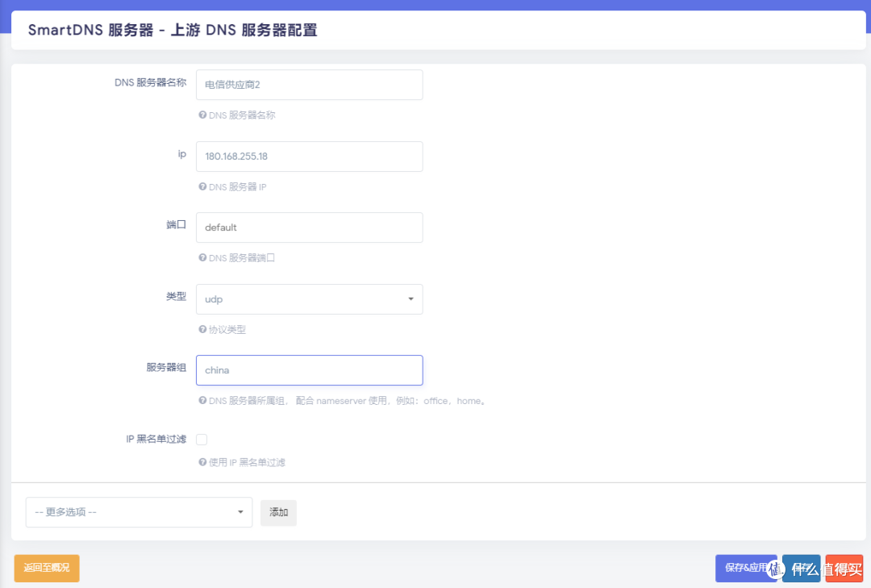Click the 使用 IP 黑名单过滤 help icon
This screenshot has height=588, width=871.
[x=202, y=462]
